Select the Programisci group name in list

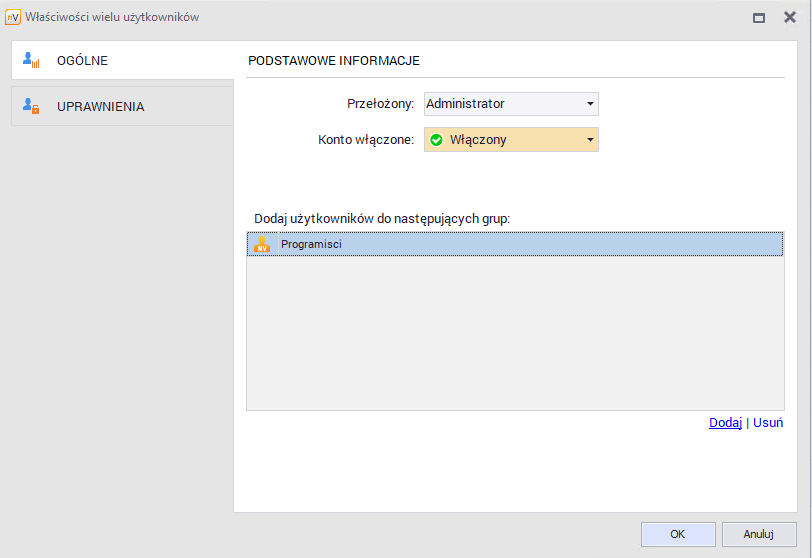pos(311,244)
